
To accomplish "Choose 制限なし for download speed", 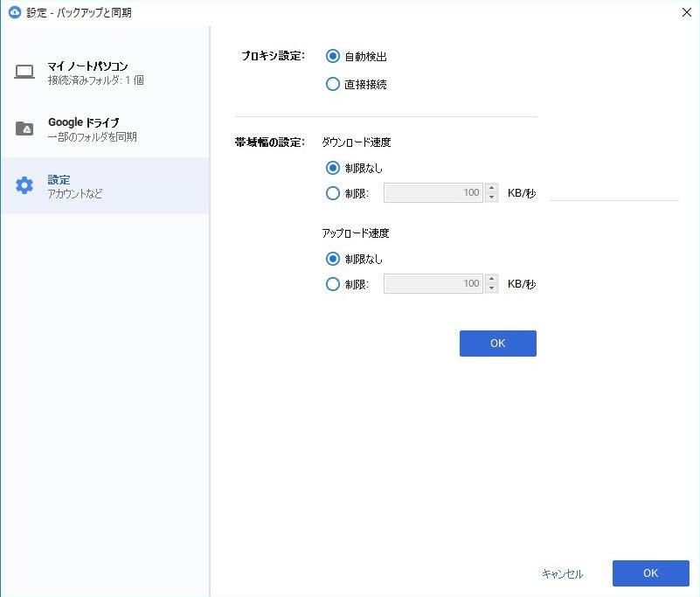I will coord(333,168).
